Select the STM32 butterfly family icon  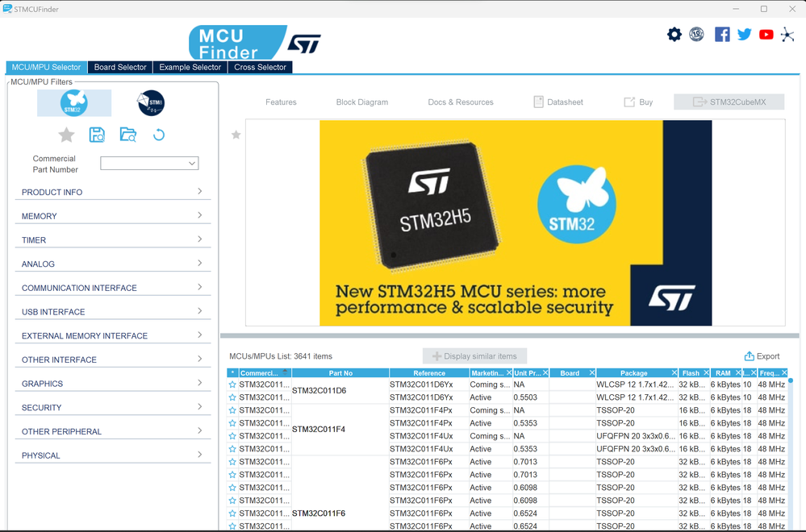pyautogui.click(x=74, y=102)
